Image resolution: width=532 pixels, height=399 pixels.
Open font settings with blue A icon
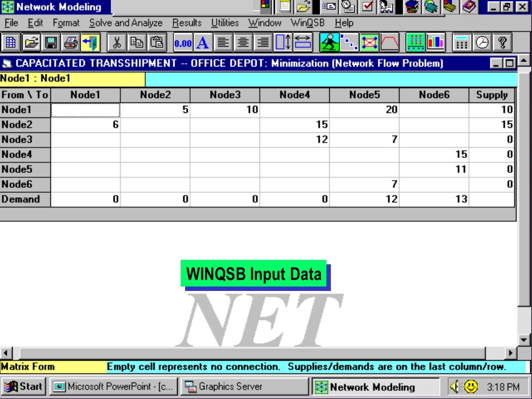203,43
